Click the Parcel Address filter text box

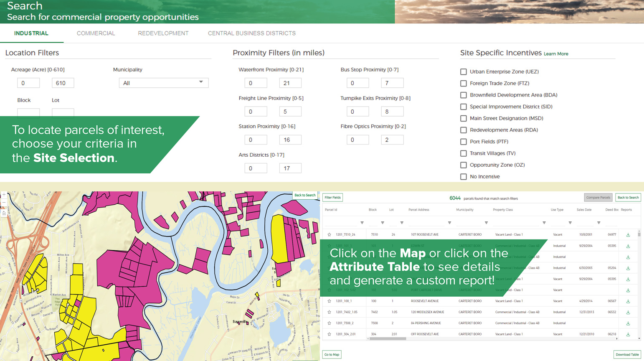coord(427,223)
